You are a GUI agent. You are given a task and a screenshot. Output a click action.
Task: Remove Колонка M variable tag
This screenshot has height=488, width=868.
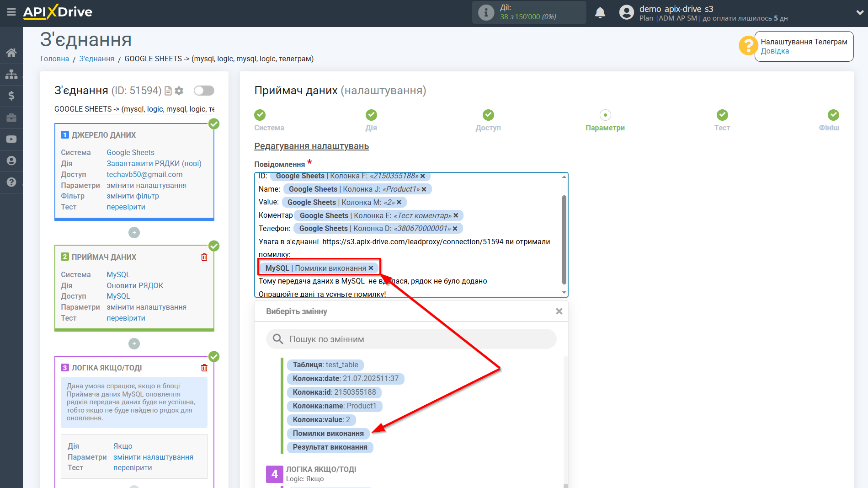pyautogui.click(x=399, y=202)
